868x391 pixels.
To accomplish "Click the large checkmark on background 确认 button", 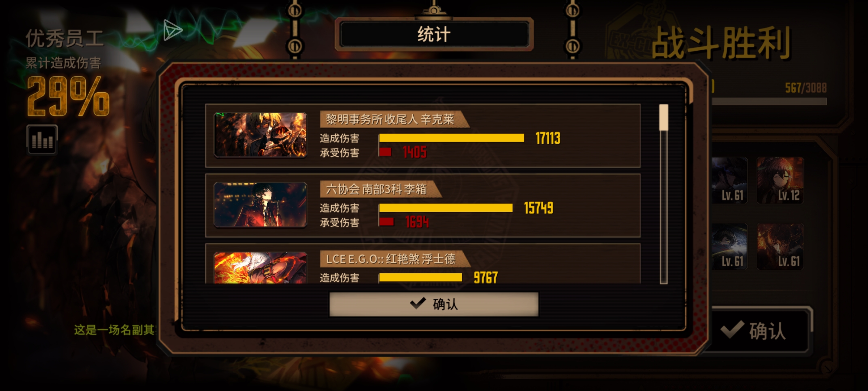I will [x=732, y=329].
